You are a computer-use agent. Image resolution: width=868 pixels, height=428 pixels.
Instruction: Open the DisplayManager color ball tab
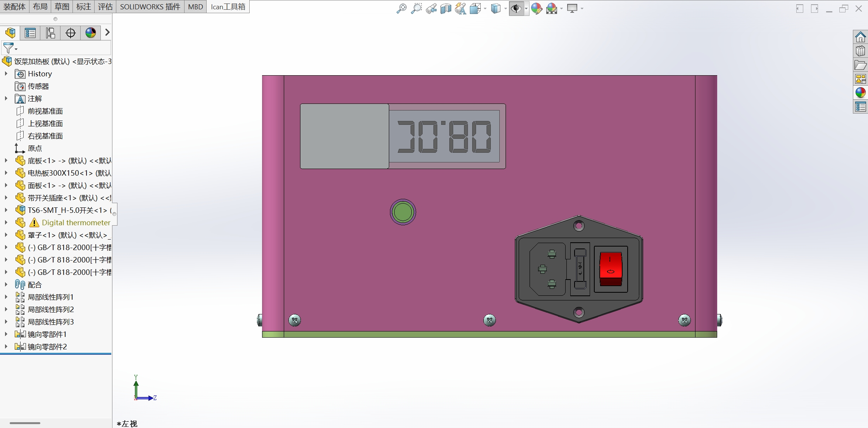pos(91,33)
